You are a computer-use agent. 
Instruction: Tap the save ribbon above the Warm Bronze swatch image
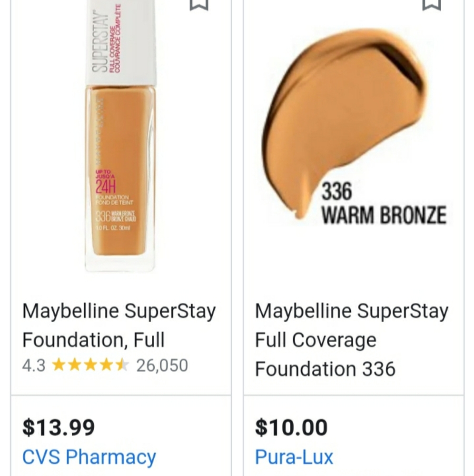431,5
